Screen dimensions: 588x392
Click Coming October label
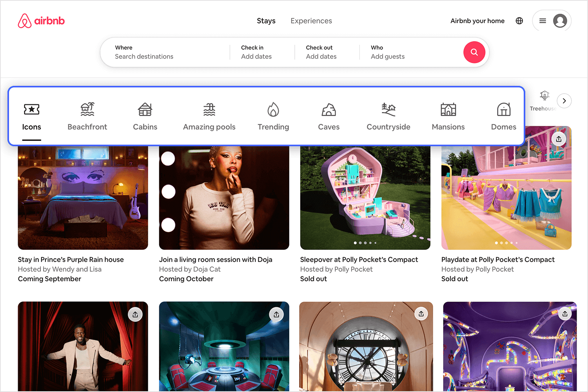click(186, 279)
